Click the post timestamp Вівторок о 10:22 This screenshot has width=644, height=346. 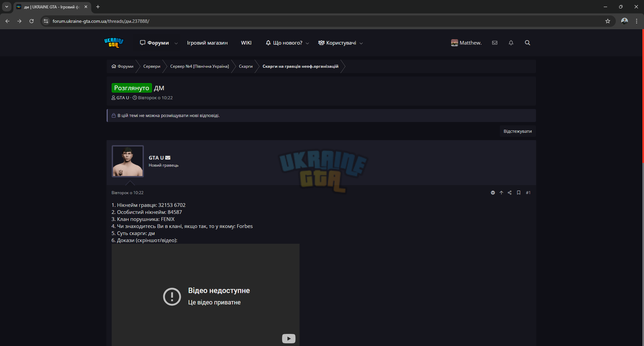click(x=127, y=193)
